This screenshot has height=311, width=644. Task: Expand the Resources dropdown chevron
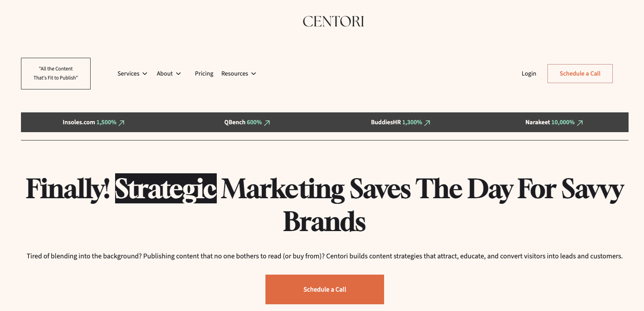pos(254,74)
